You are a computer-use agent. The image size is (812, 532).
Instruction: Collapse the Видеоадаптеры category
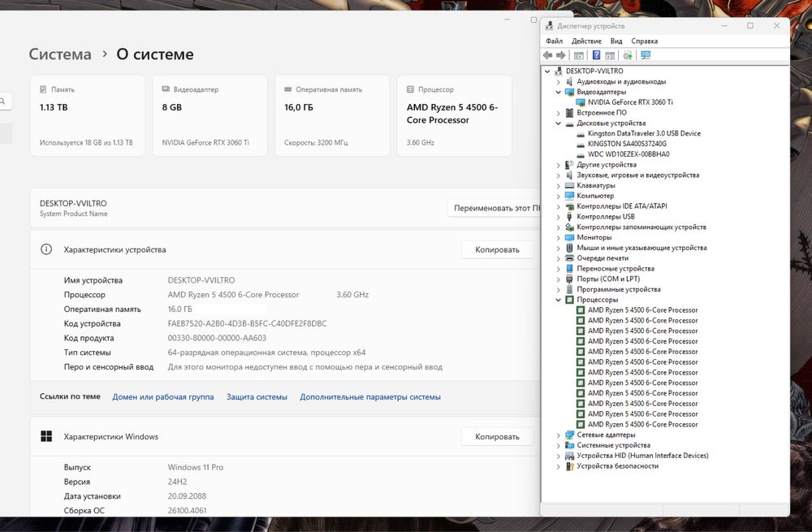coord(558,92)
